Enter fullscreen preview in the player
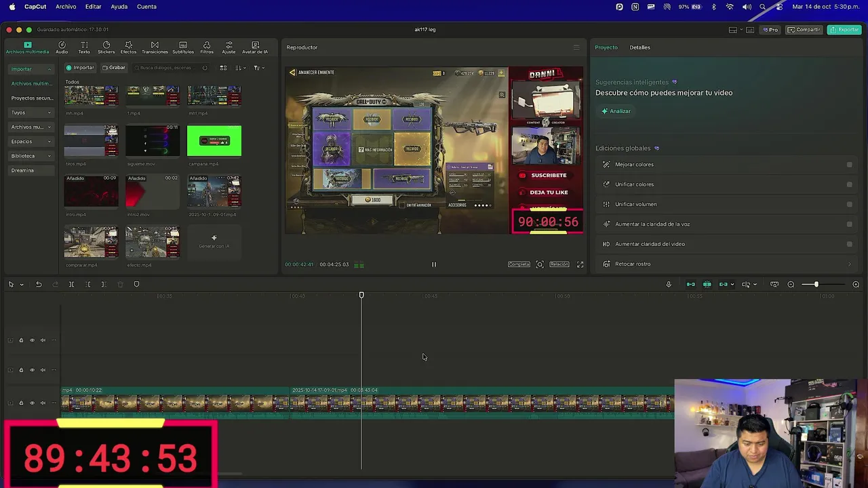Viewport: 868px width, 488px height. click(580, 264)
